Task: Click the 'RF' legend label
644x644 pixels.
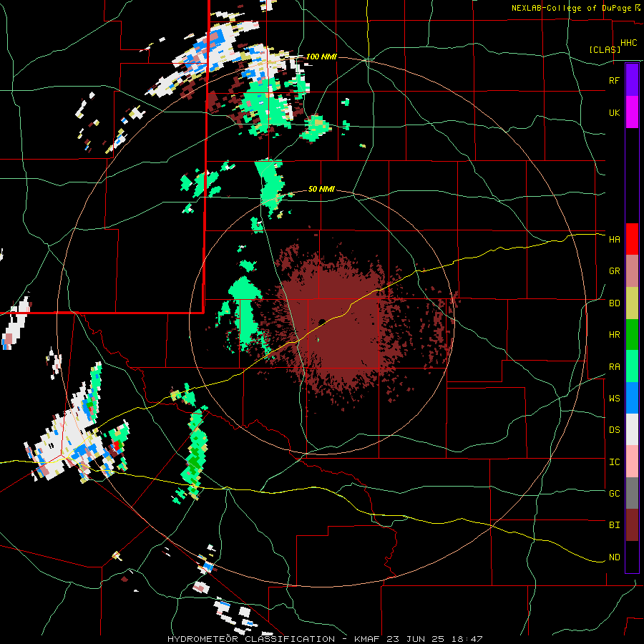Action: [614, 80]
